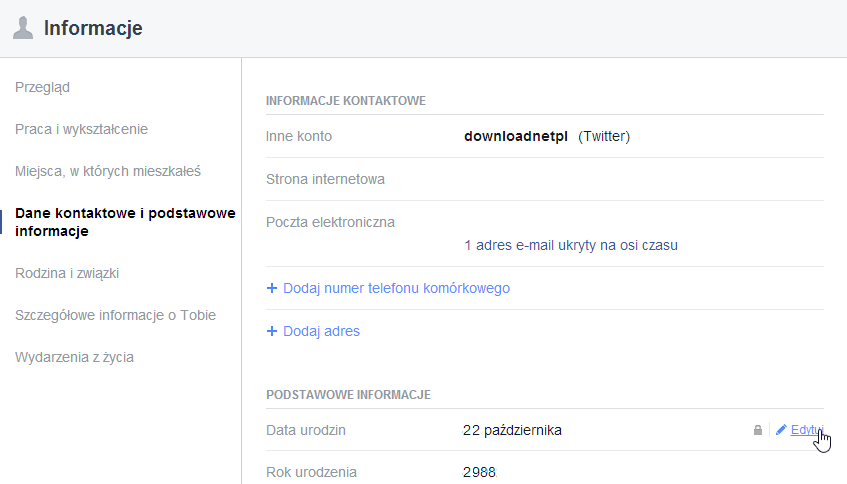Image resolution: width=847 pixels, height=484 pixels.
Task: Click the plus icon before Dodaj adres
Action: point(272,331)
